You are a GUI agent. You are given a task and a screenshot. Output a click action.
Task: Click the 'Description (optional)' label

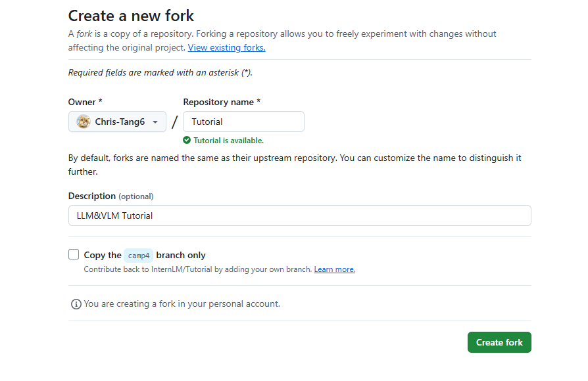click(x=110, y=196)
